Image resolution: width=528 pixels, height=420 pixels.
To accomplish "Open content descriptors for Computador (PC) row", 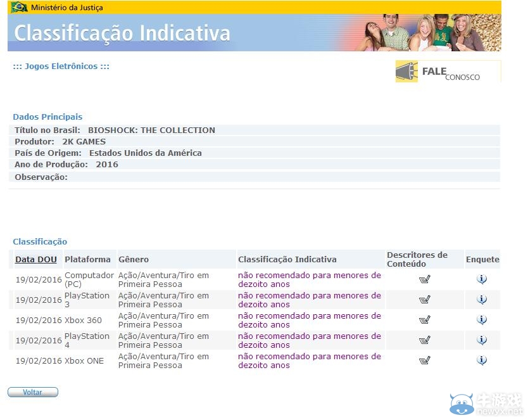I will (x=425, y=279).
